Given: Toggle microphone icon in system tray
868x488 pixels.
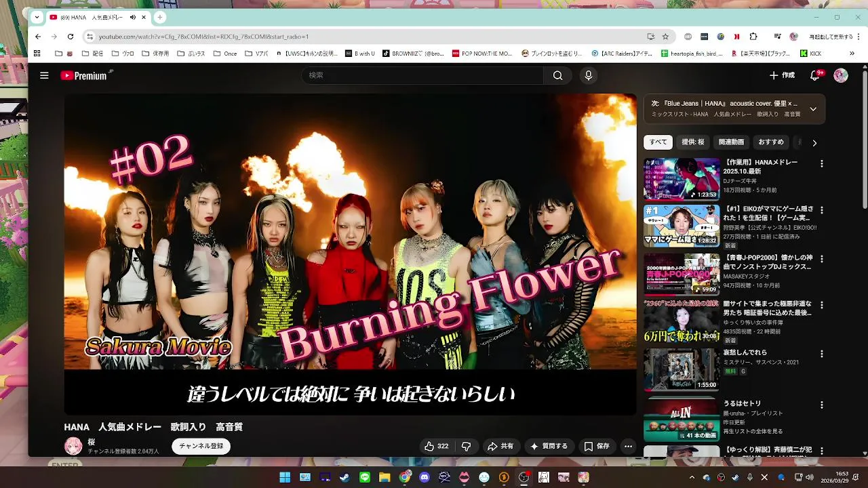Looking at the screenshot, I should [749, 477].
